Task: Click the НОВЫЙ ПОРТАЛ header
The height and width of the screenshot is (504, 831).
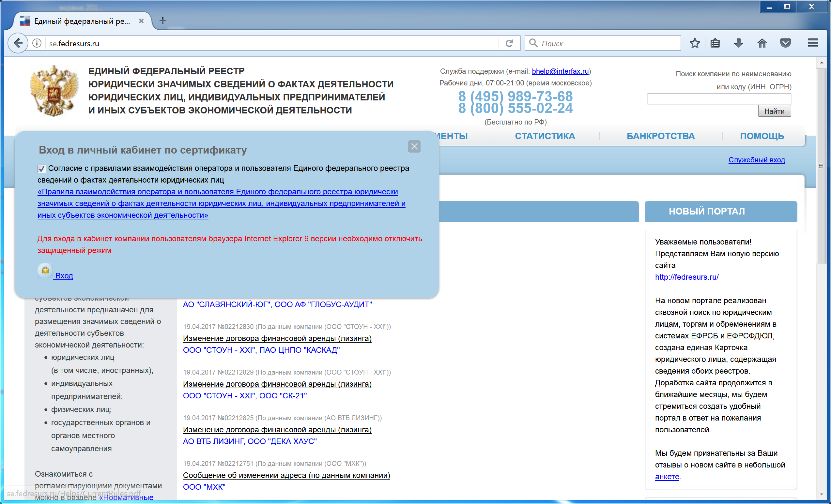Action: pos(721,211)
